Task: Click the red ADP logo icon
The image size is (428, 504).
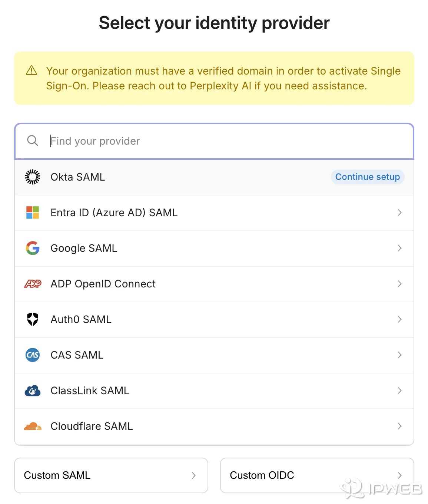Action: [33, 284]
